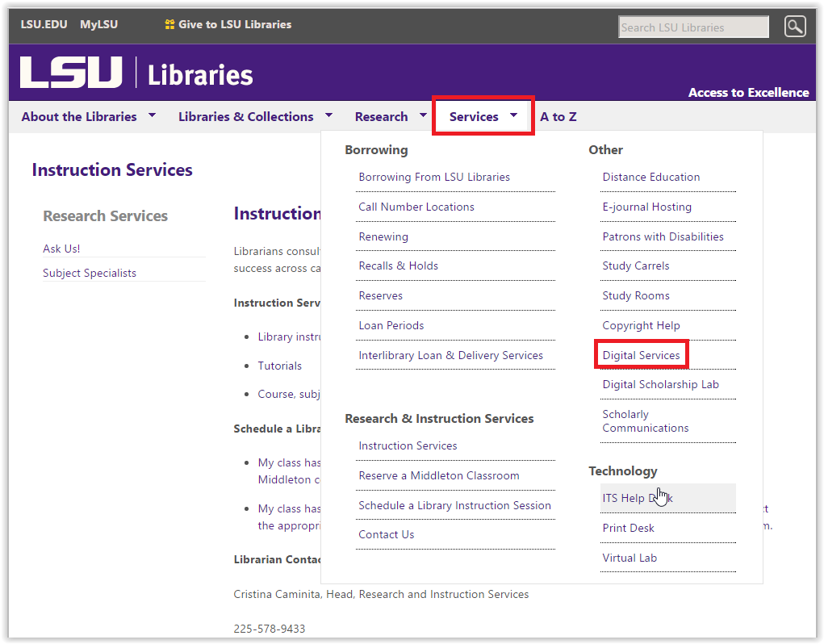Viewport: 824px width, 644px height.
Task: Click the LSU Libraries logo
Action: click(x=136, y=73)
